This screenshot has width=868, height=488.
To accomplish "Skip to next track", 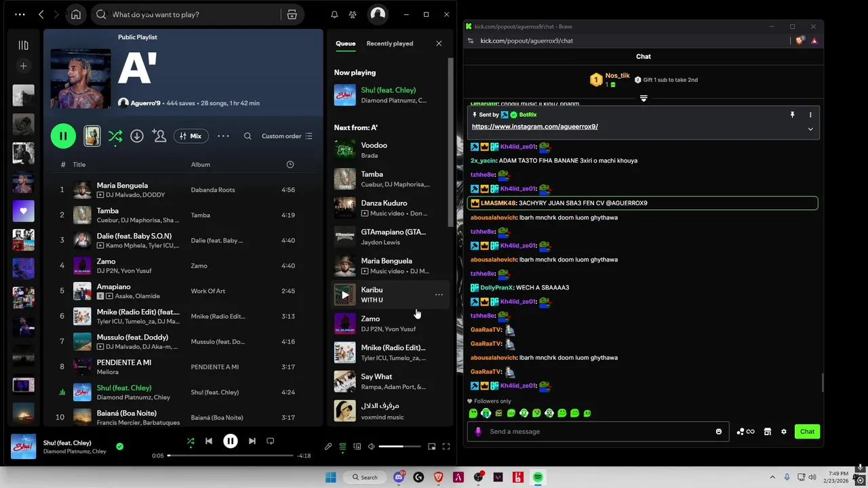I will pyautogui.click(x=252, y=441).
